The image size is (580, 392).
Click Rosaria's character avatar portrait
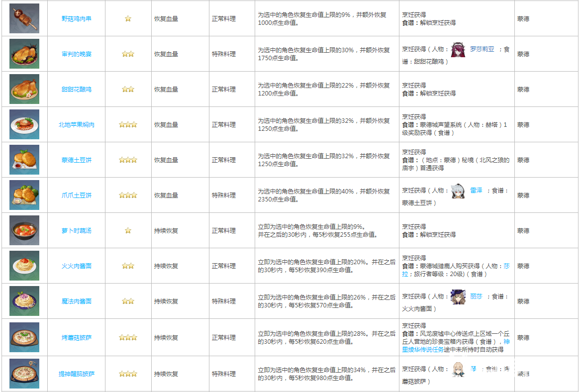click(x=458, y=49)
